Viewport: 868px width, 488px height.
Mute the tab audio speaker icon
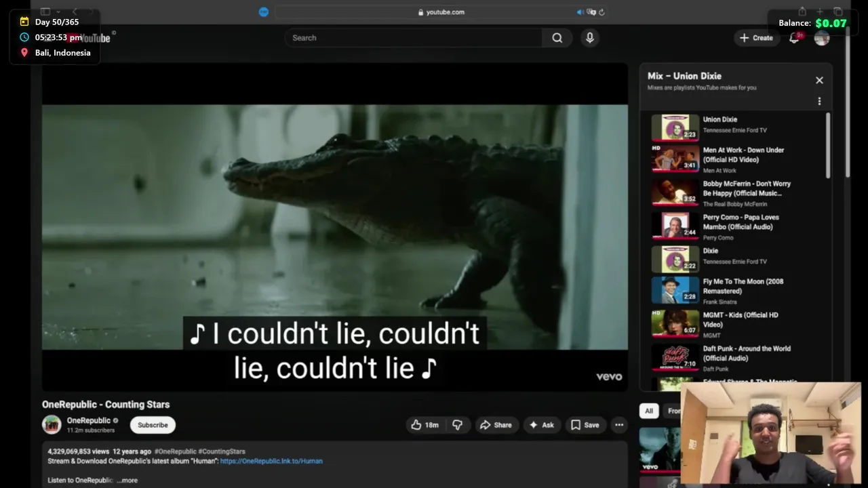tap(580, 12)
